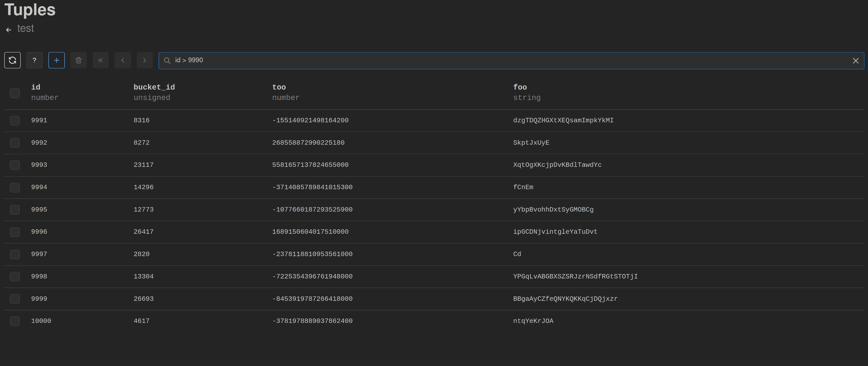The height and width of the screenshot is (366, 868).
Task: Select id cell 9991
Action: pyautogui.click(x=39, y=120)
